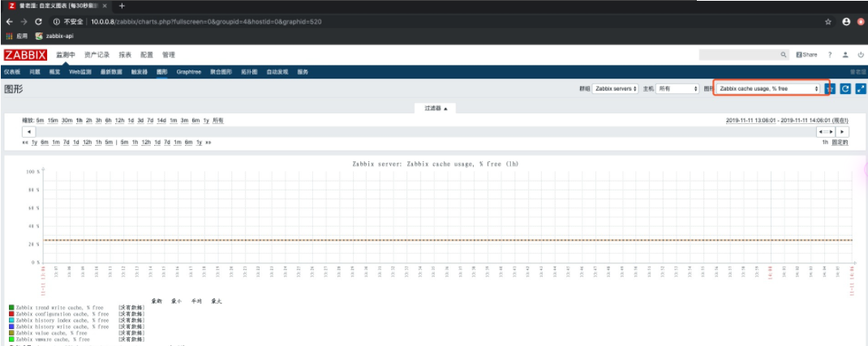868x346 pixels.
Task: Set zoom to 30m link
Action: (67, 121)
